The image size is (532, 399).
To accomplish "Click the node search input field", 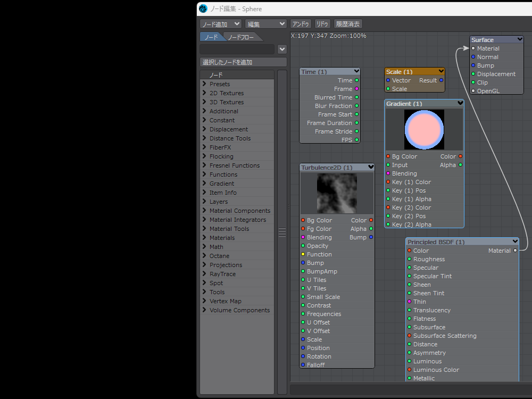I will pos(237,49).
